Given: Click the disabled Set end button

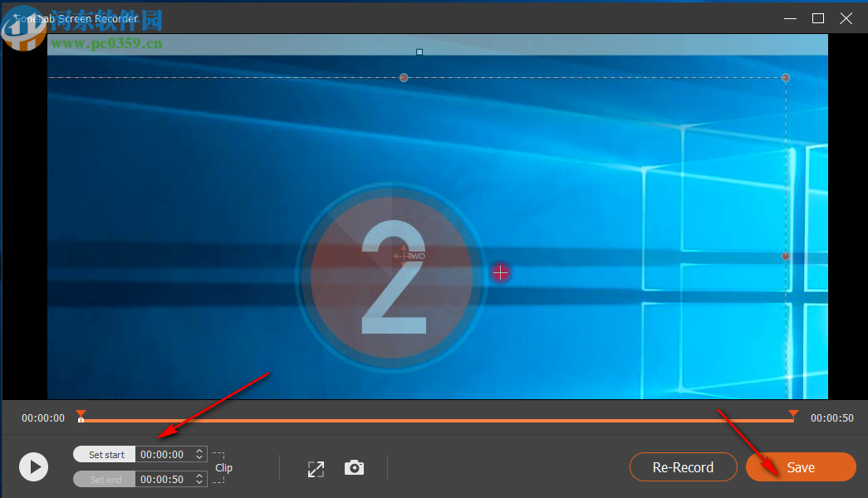Looking at the screenshot, I should click(x=104, y=479).
